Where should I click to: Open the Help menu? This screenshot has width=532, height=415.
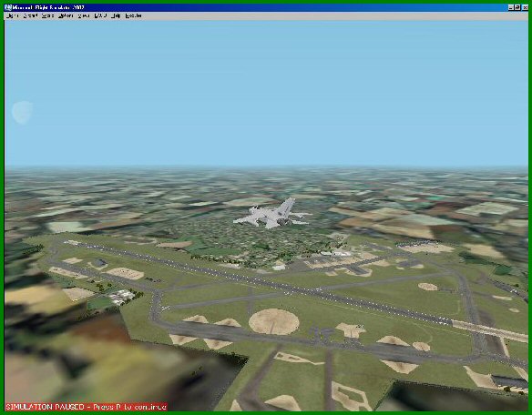point(116,15)
